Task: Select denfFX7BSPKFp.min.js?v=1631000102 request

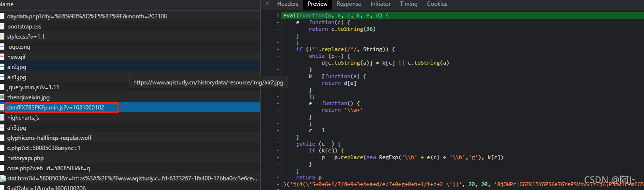Action: (130, 108)
